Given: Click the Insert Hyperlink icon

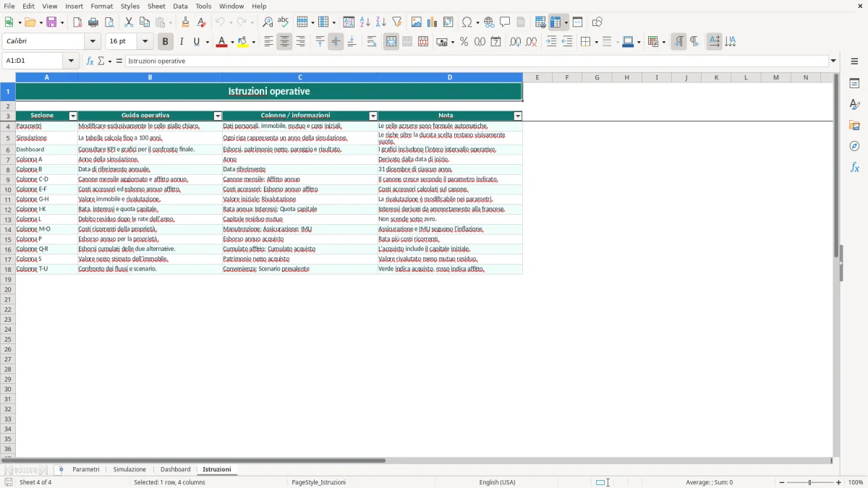Looking at the screenshot, I should tap(489, 22).
